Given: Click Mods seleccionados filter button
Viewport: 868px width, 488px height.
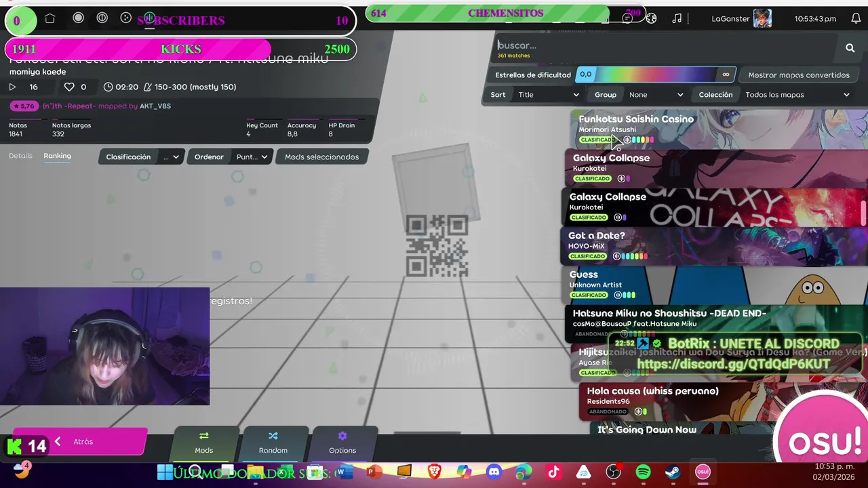Looking at the screenshot, I should click(322, 157).
